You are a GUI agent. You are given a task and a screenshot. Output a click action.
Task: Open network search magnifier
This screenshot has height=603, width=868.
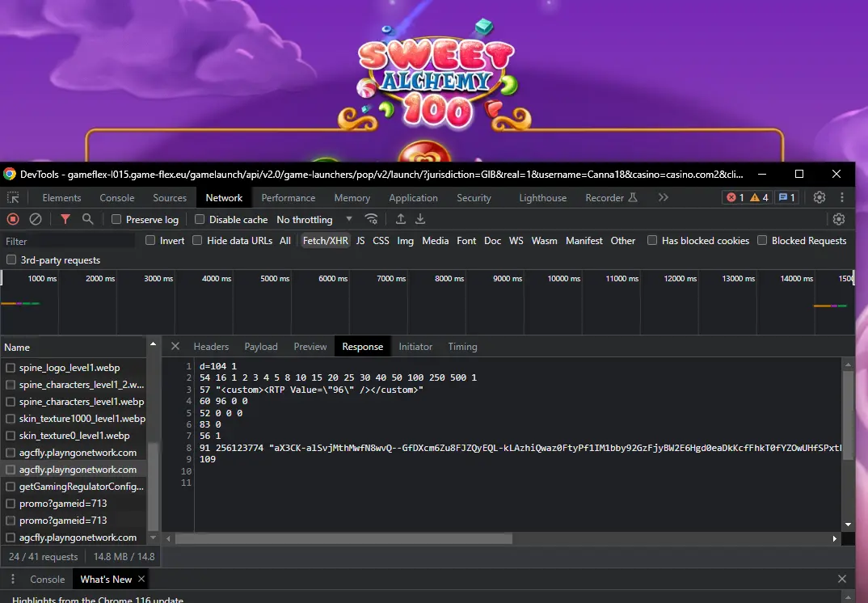coord(87,219)
